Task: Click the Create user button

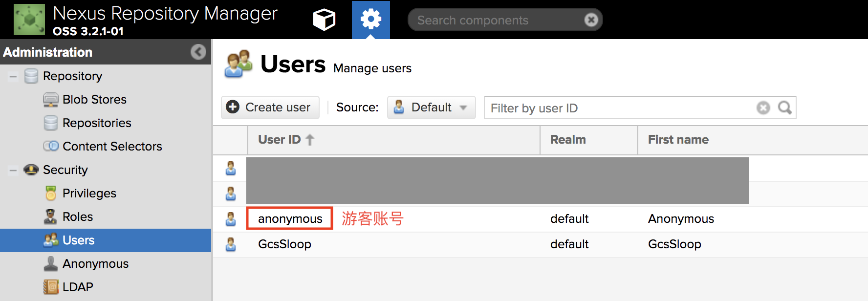Action: coord(270,107)
